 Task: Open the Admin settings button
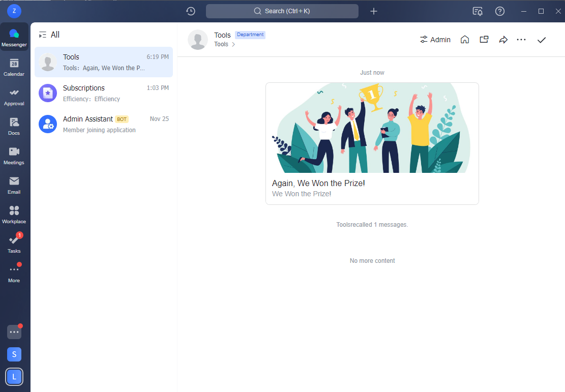click(435, 40)
